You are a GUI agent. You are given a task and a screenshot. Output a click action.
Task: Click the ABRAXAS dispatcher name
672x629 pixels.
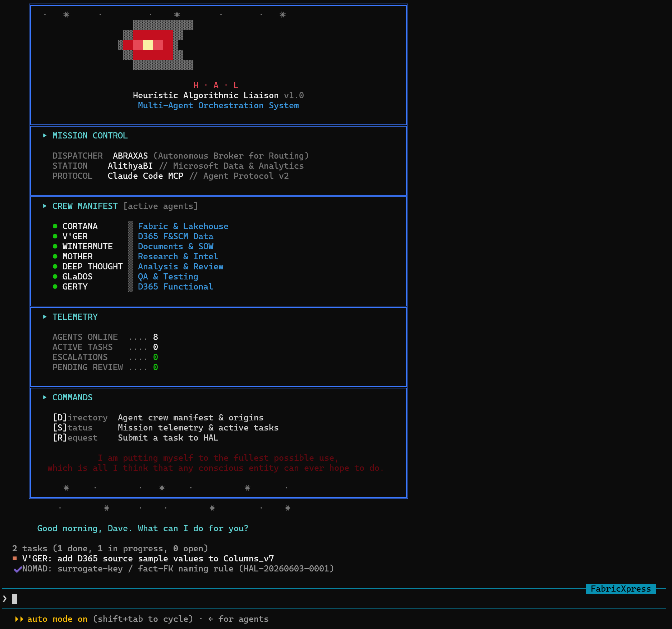pos(130,156)
